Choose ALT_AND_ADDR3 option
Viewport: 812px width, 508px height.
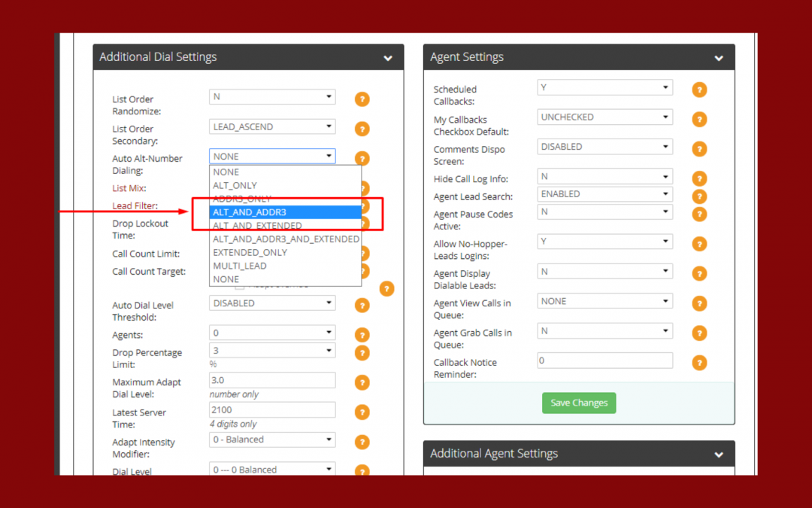pyautogui.click(x=286, y=212)
